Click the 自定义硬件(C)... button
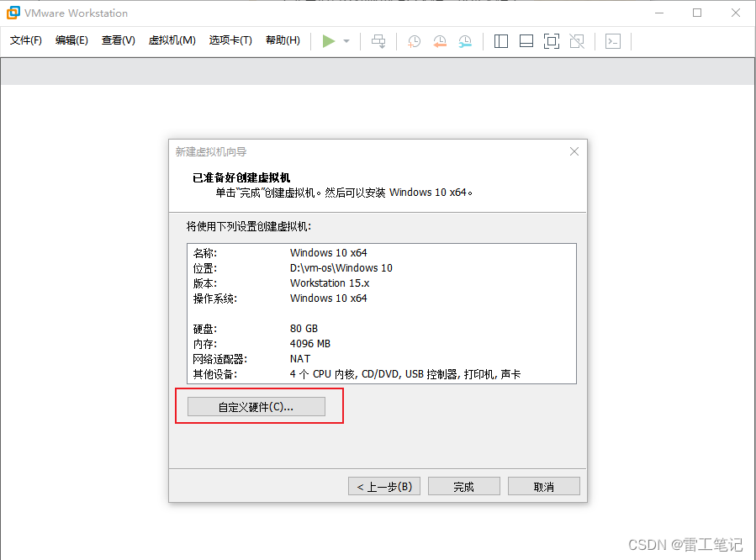The width and height of the screenshot is (756, 560). click(x=256, y=407)
